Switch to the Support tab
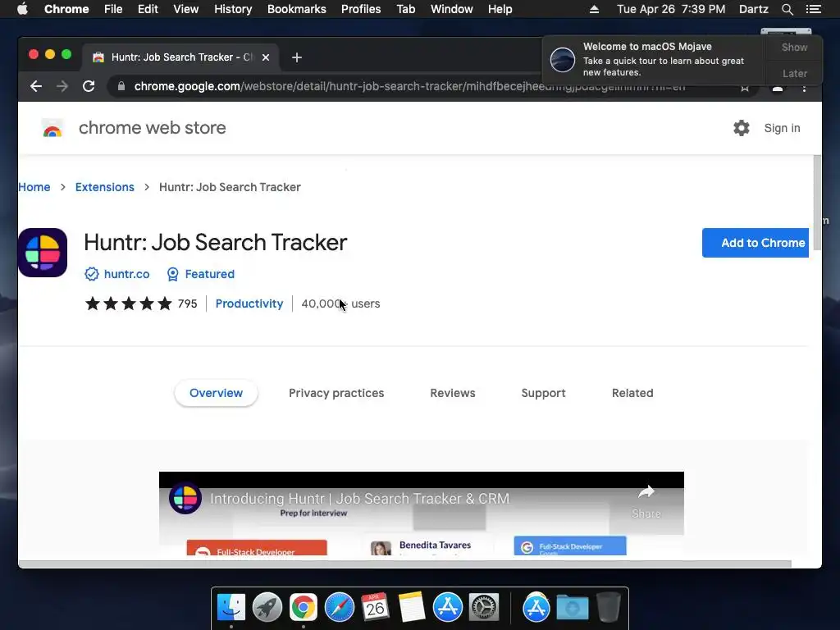840x630 pixels. pos(543,393)
